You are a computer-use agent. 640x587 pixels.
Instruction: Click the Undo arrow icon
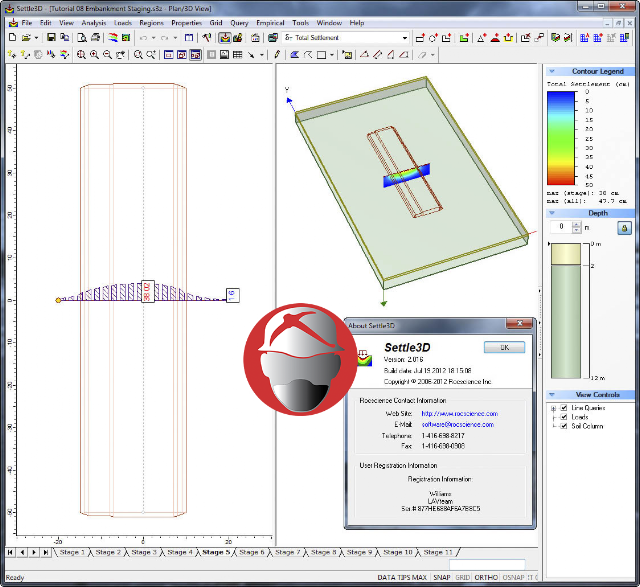(x=143, y=38)
